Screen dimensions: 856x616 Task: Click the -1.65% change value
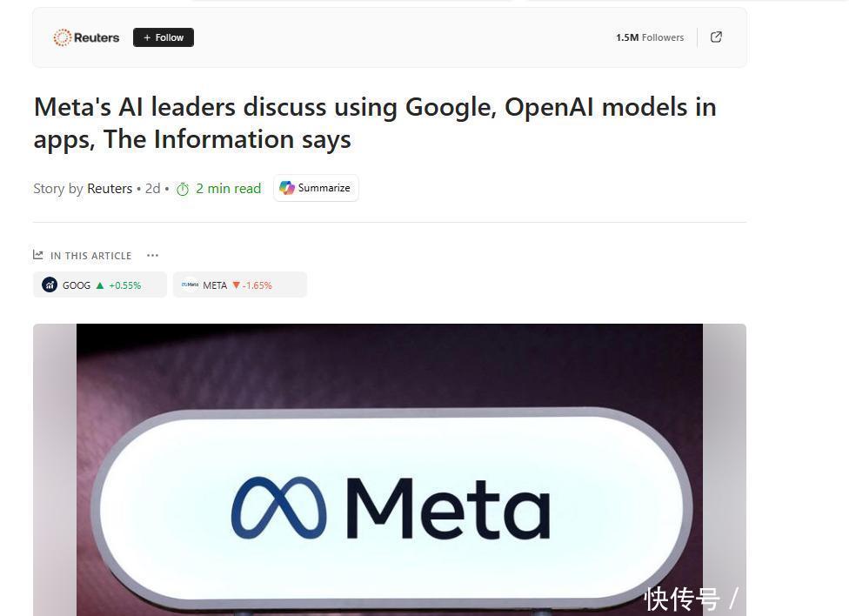(x=257, y=285)
